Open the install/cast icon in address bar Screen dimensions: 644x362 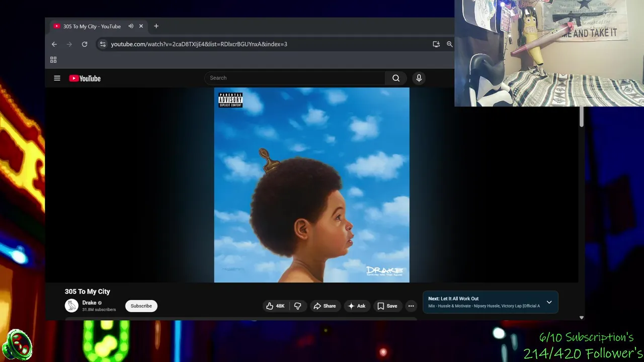(x=436, y=44)
